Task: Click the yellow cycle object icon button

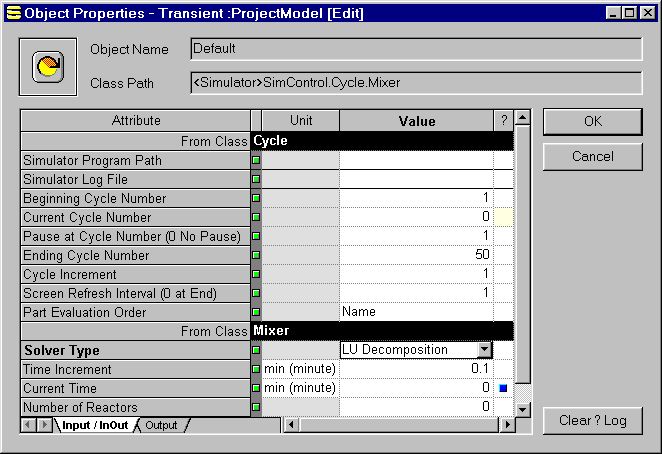Action: click(x=46, y=67)
